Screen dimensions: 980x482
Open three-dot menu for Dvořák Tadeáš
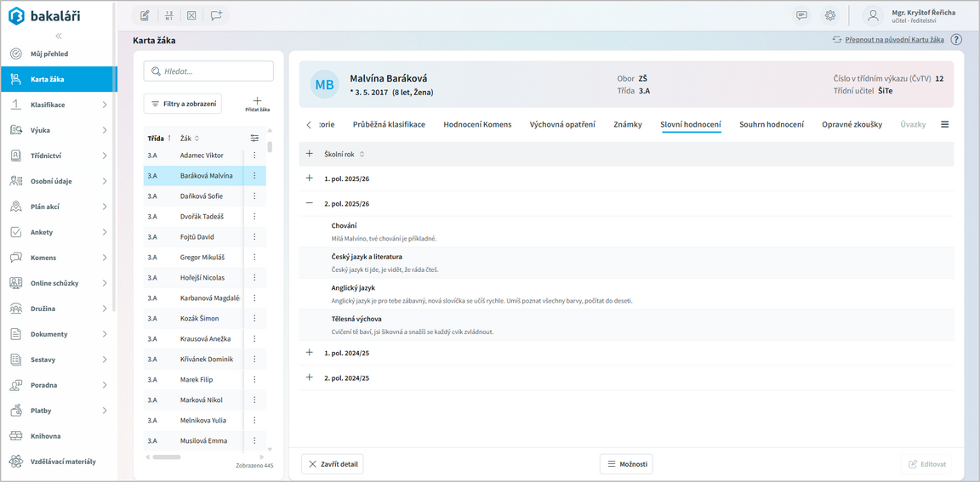[254, 217]
